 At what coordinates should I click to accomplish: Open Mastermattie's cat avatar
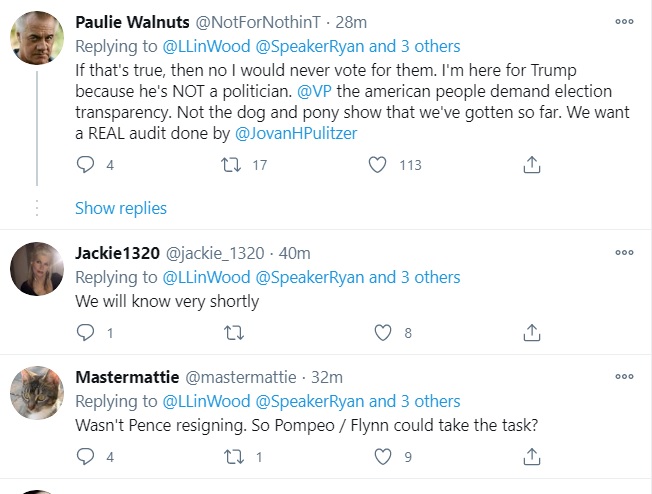click(37, 393)
